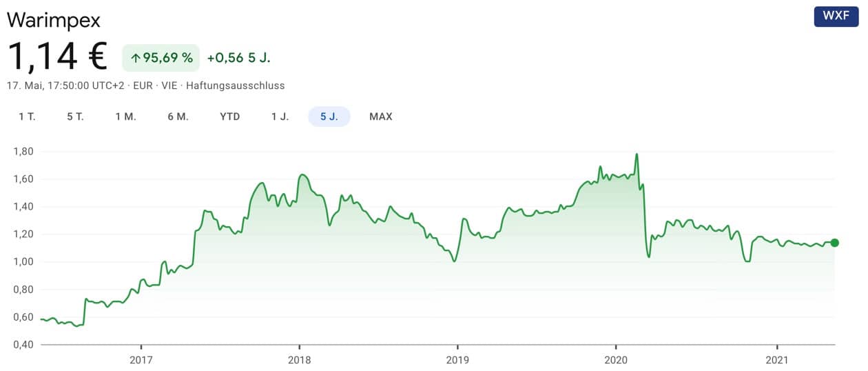
Task: Click the 1,60 y-axis label
Action: coord(23,179)
